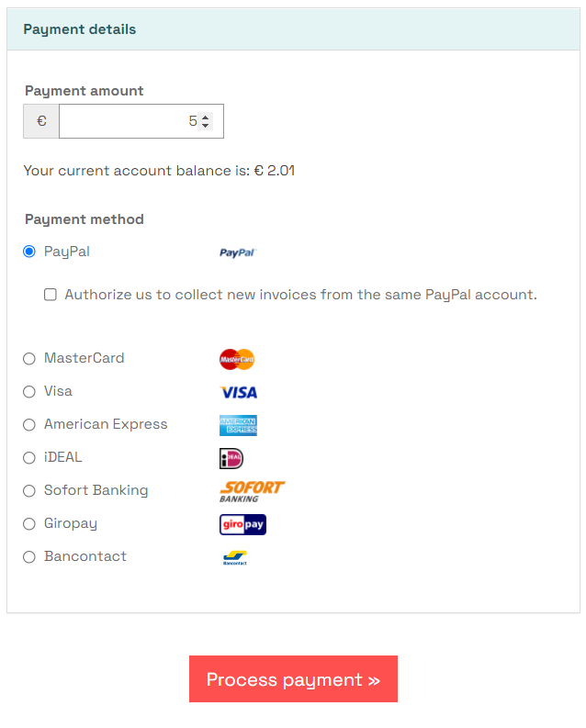Select the PayPal radio button
Viewport: 586px width, 728px height.
click(x=29, y=252)
